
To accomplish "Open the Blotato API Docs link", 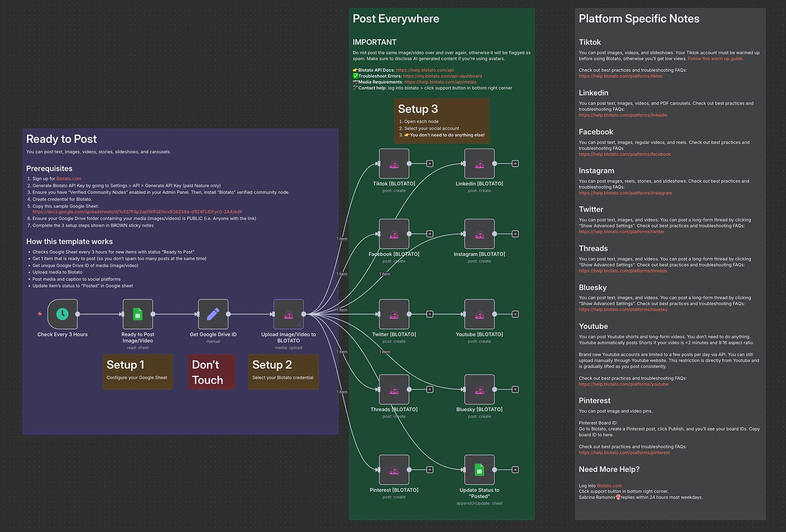I will tap(425, 70).
